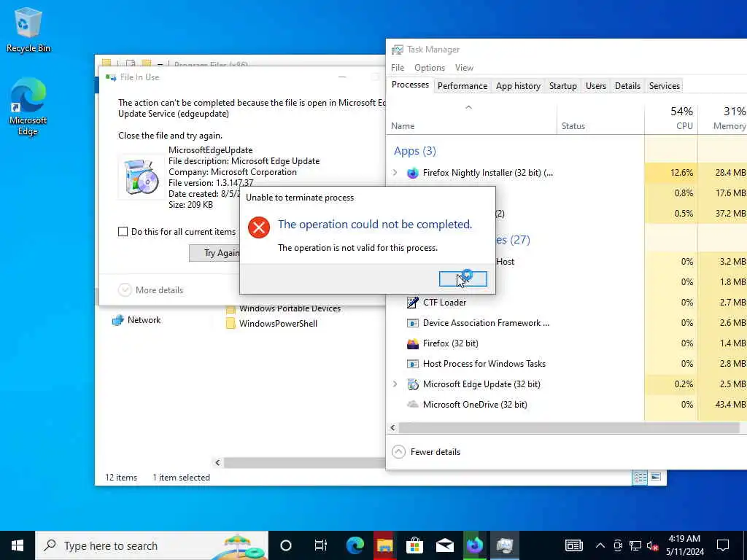Open the network tray icon
This screenshot has width=747, height=560.
[x=635, y=545]
